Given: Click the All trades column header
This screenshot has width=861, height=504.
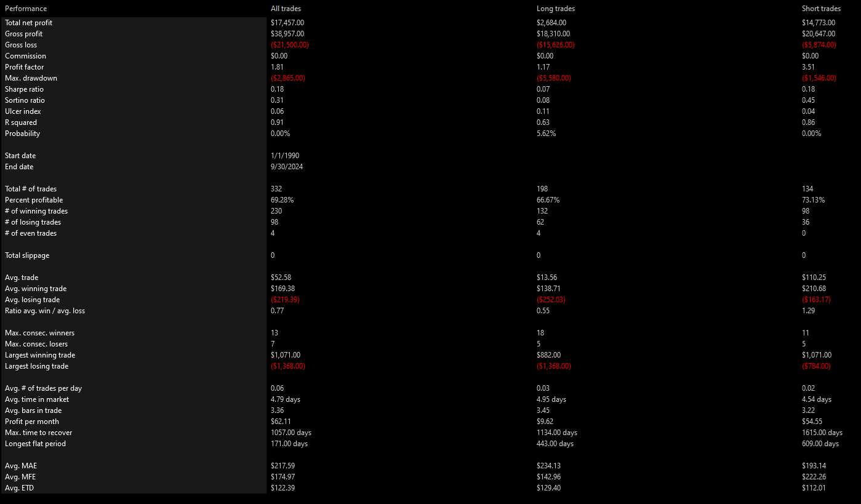Looking at the screenshot, I should 286,9.
